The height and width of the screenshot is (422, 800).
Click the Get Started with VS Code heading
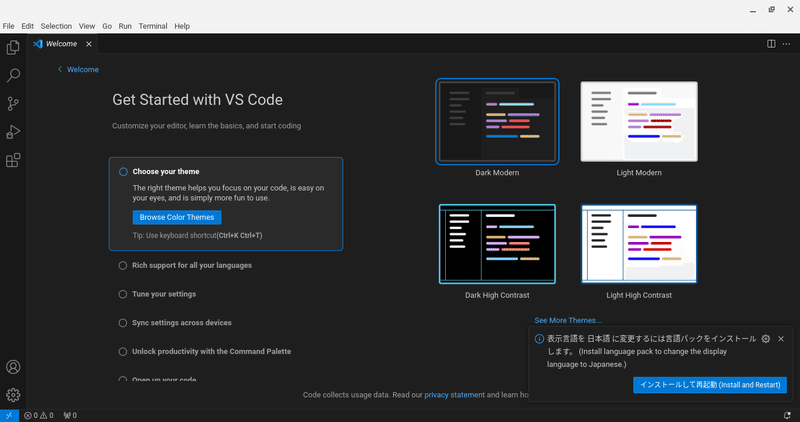tap(197, 100)
